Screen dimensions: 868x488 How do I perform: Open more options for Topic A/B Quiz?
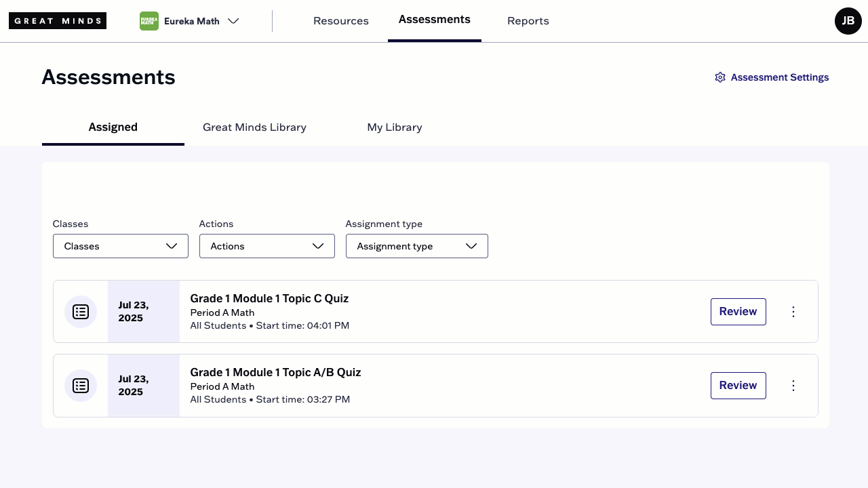(793, 386)
